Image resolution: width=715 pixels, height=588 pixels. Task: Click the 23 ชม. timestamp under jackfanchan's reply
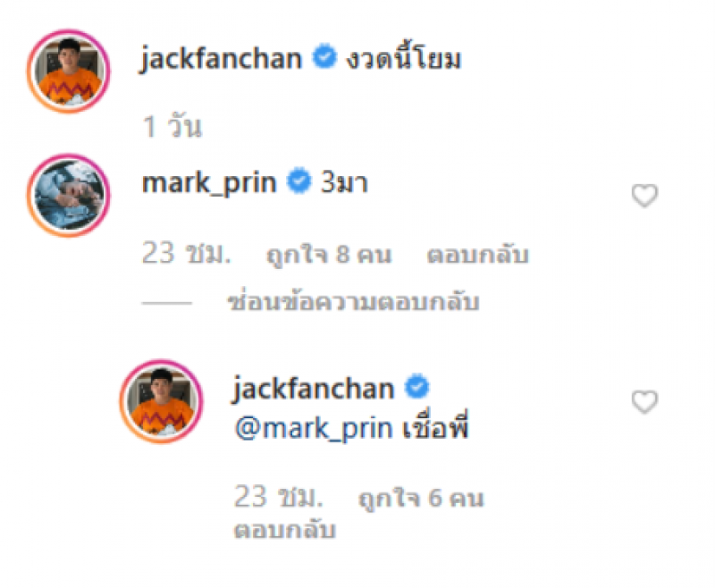(x=279, y=497)
